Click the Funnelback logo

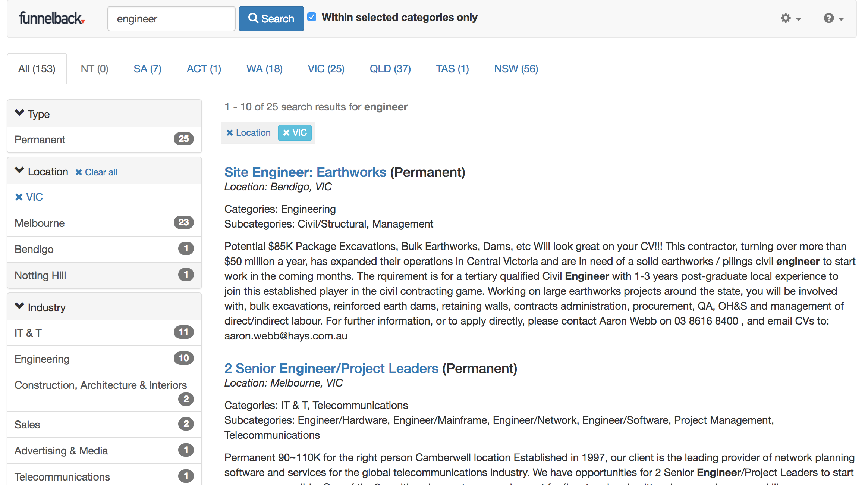pyautogui.click(x=51, y=18)
